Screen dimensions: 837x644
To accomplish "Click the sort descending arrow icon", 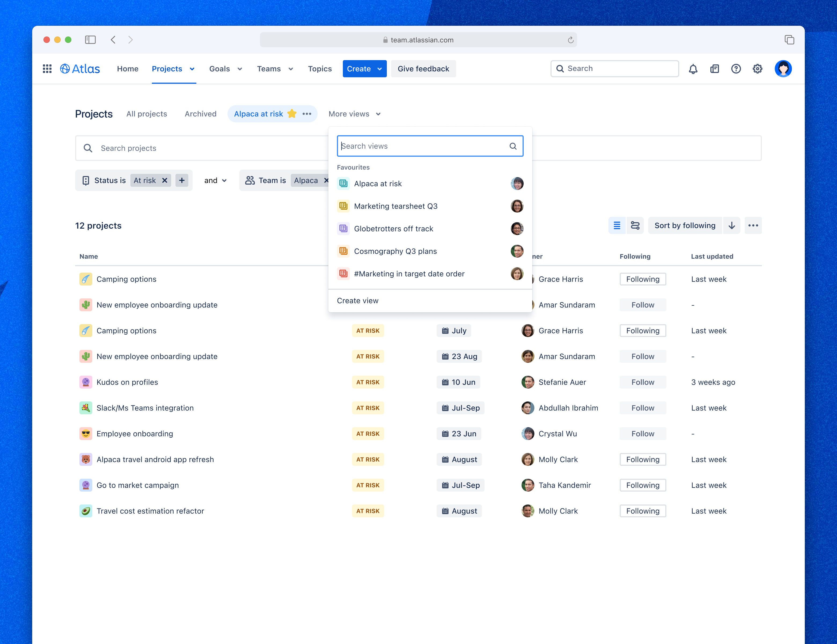I will tap(732, 225).
